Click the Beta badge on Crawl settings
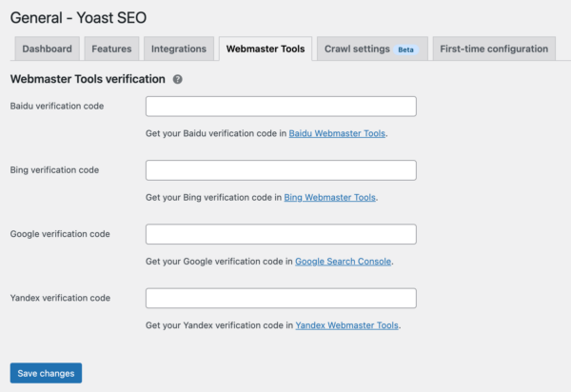 click(405, 49)
